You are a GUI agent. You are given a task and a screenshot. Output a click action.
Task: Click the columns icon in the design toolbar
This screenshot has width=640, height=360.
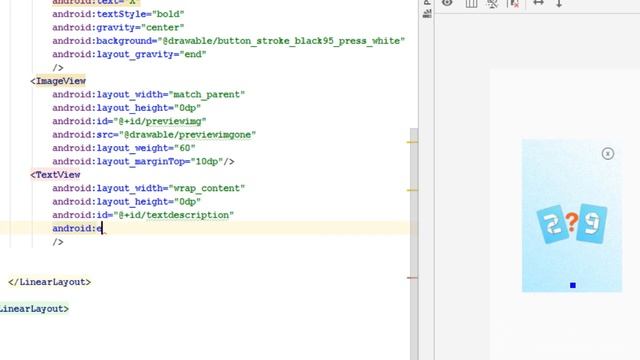pyautogui.click(x=471, y=4)
